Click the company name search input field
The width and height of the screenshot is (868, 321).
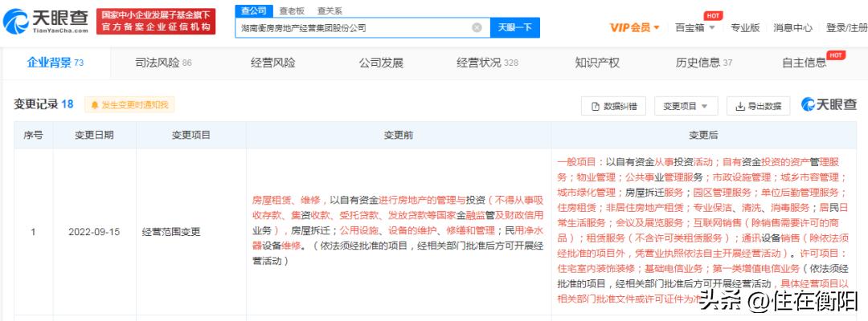[362, 27]
